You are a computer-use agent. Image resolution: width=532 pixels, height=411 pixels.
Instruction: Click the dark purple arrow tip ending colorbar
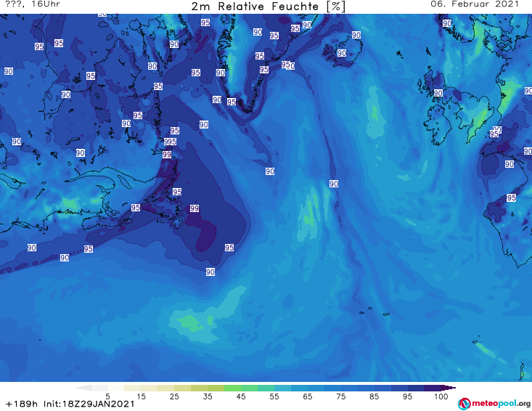click(449, 388)
